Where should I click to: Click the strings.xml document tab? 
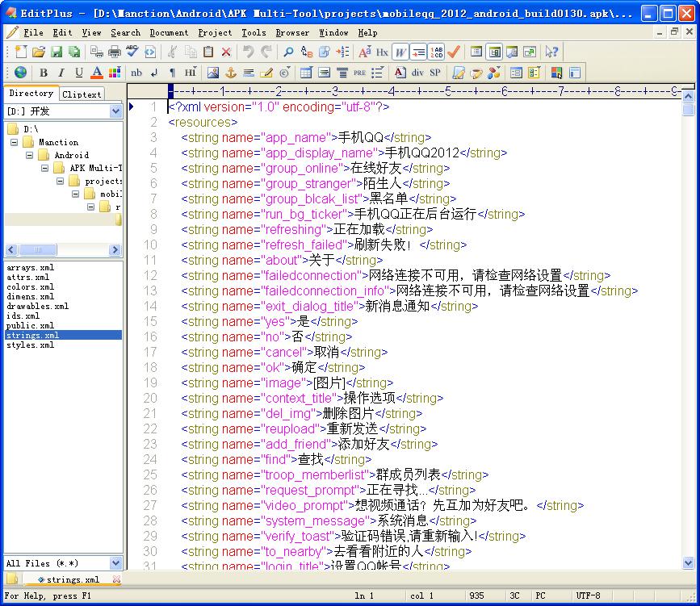73,579
